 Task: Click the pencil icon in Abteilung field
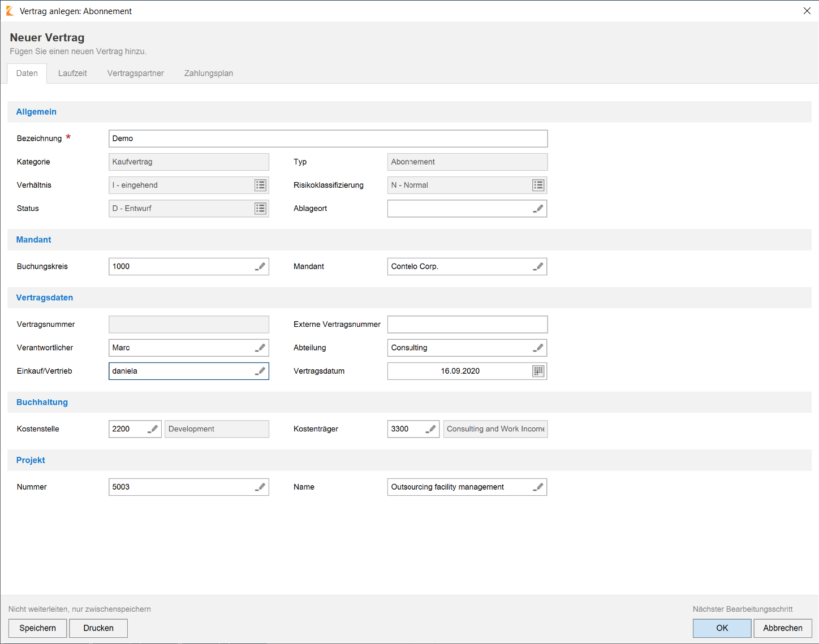(x=538, y=348)
